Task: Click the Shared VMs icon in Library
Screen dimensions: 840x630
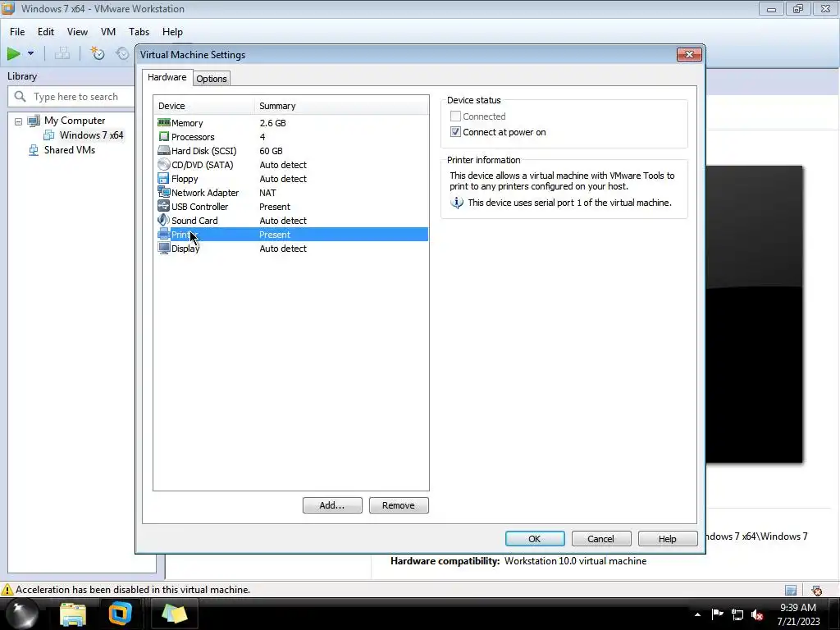Action: (x=34, y=150)
